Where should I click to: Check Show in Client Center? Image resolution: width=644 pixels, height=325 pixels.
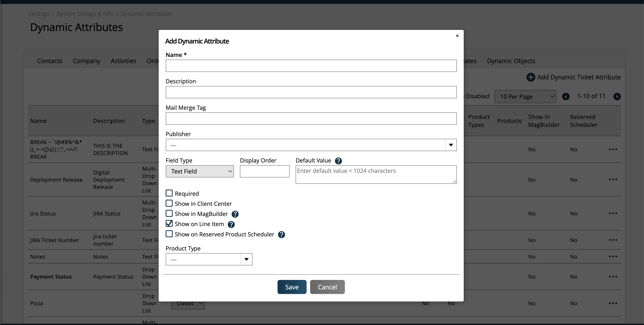tap(169, 203)
